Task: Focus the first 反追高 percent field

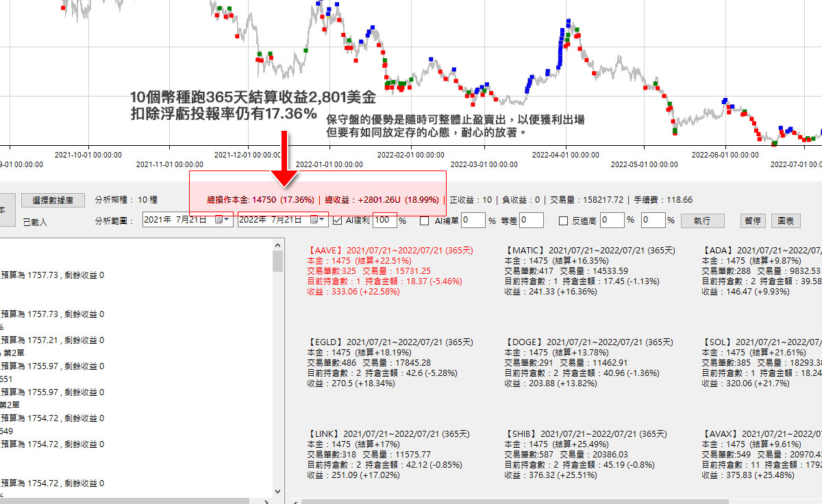Action: click(x=612, y=220)
